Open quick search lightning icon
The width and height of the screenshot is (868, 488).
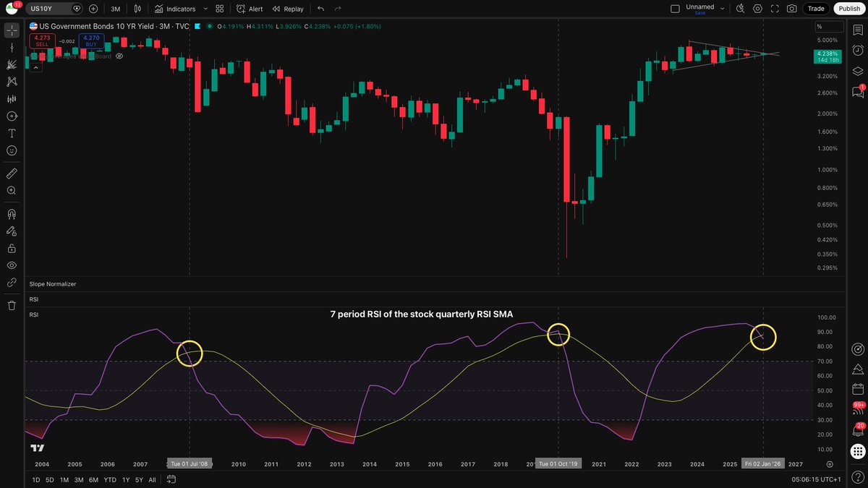coord(740,9)
